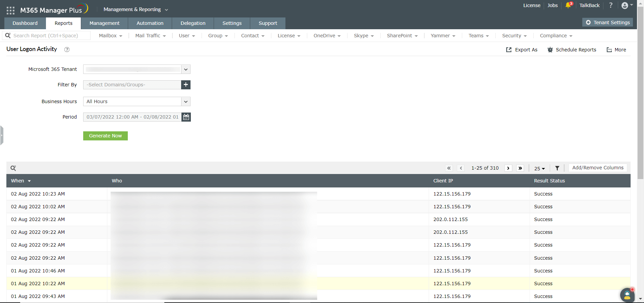Open the Group reports dropdown

(218, 36)
